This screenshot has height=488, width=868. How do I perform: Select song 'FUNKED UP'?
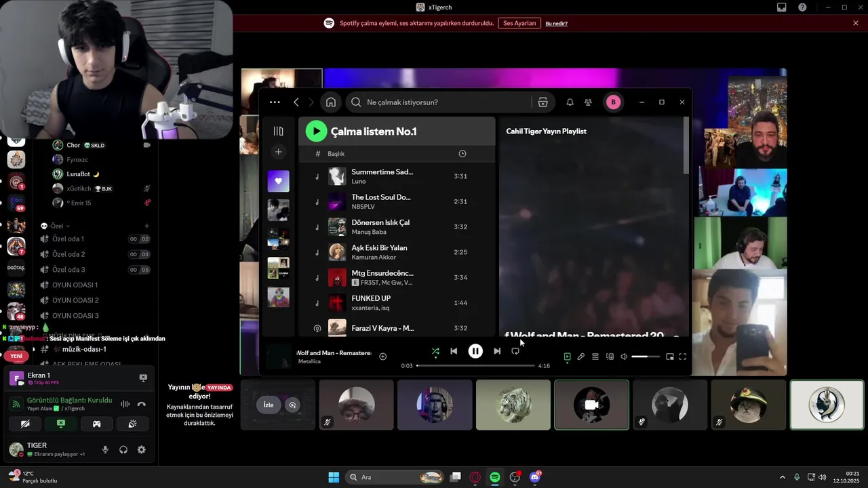click(397, 303)
